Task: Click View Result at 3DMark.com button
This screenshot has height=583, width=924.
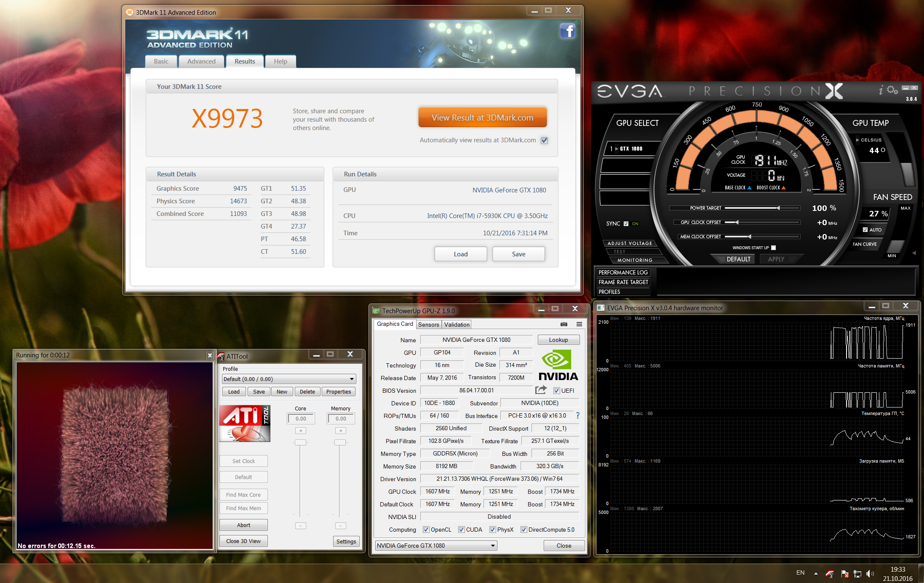Action: [x=482, y=118]
